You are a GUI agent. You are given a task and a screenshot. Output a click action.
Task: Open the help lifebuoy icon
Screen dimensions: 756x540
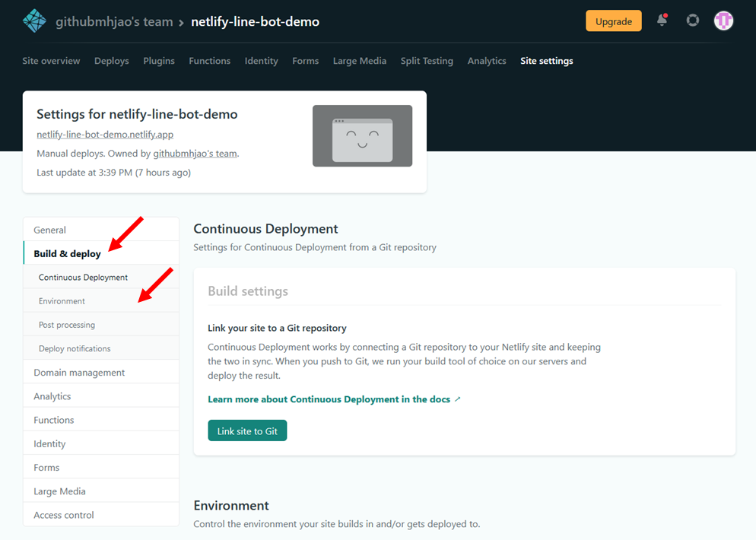692,21
